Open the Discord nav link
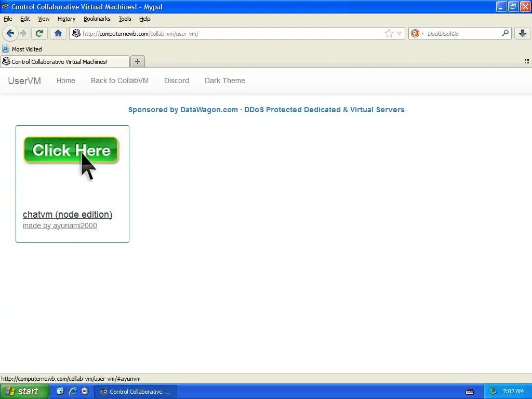 click(177, 81)
